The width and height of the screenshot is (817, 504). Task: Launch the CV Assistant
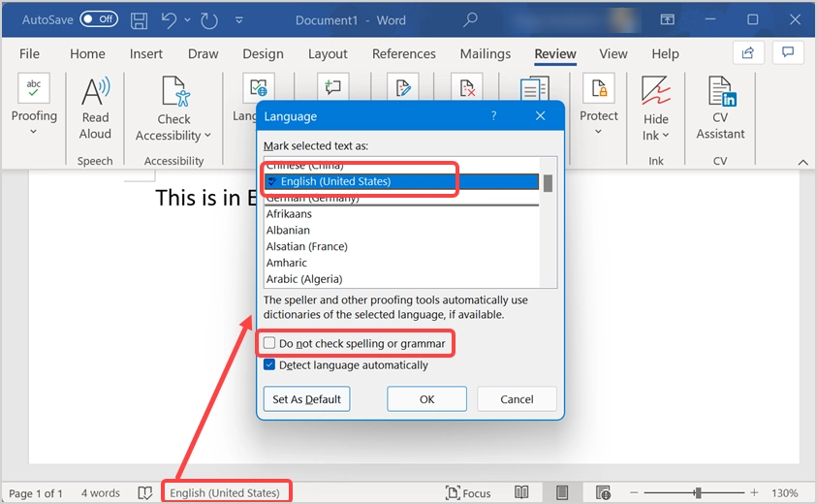(721, 108)
